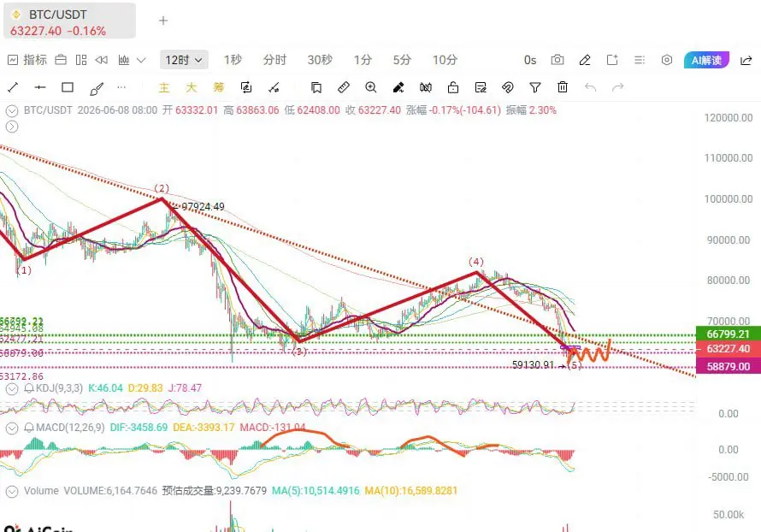Open the 指标 indicators panel
Viewport: 761px width, 532px height.
[27, 60]
